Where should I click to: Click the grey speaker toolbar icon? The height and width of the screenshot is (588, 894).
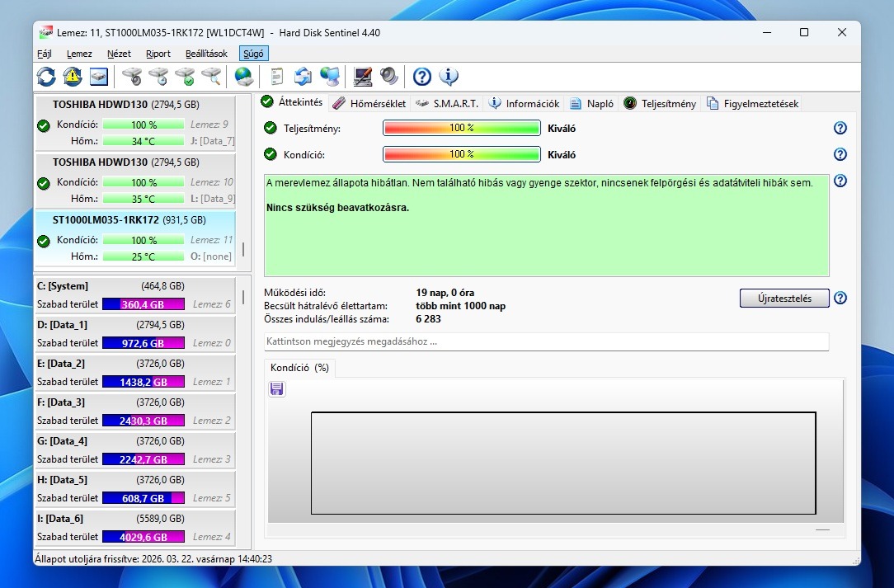pos(388,77)
